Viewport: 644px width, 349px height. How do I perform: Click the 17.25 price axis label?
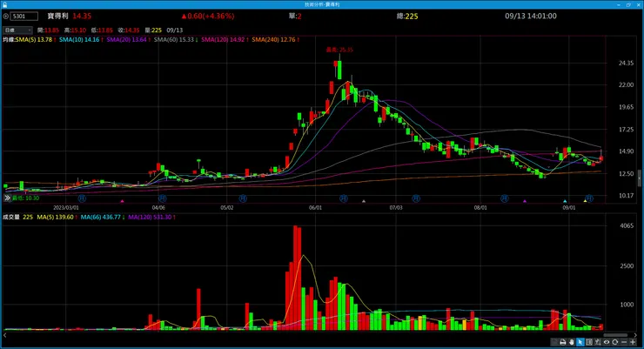tap(626, 130)
